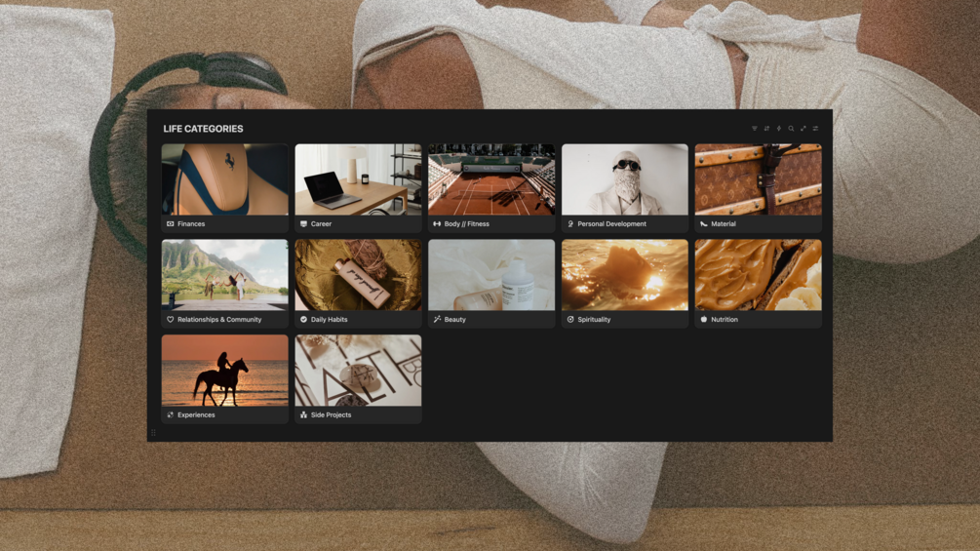Click the blocks icon beside Side Projects
Viewport: 980px width, 551px height.
click(303, 414)
